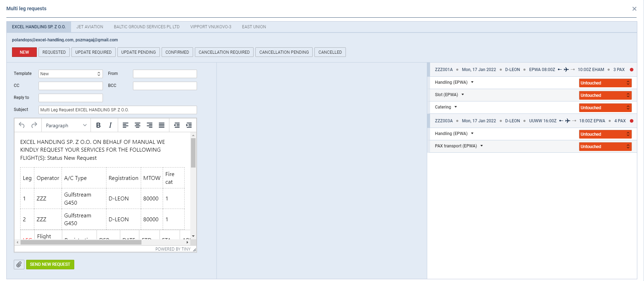Change Catering status from Untouched
Image resolution: width=644 pixels, height=281 pixels.
pos(605,108)
